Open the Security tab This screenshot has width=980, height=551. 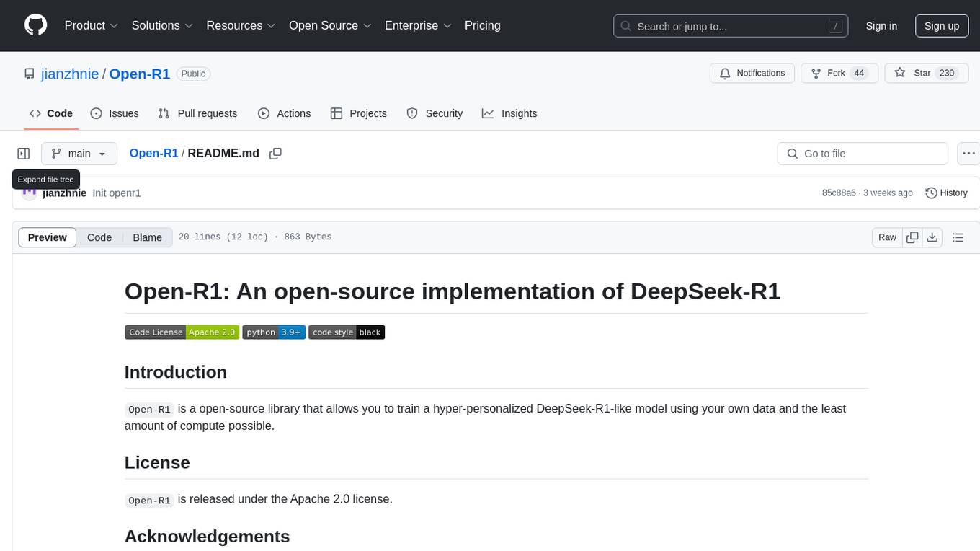435,113
